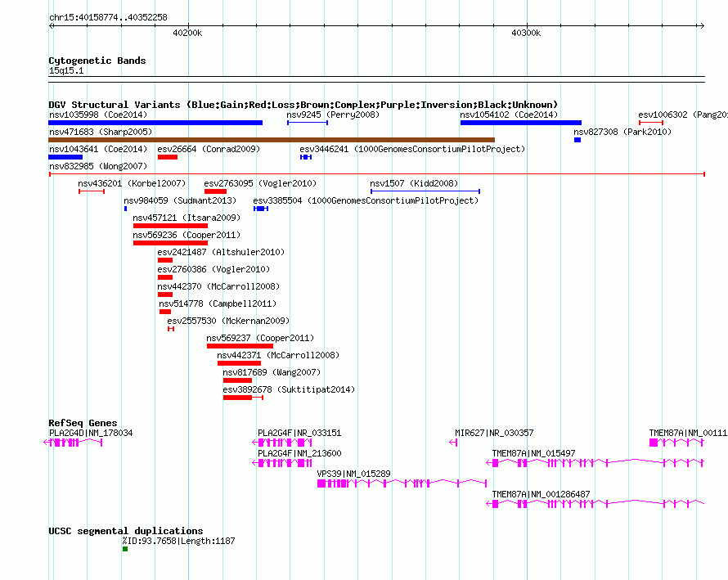Click the DGV Structural Variants track title

pos(303,105)
